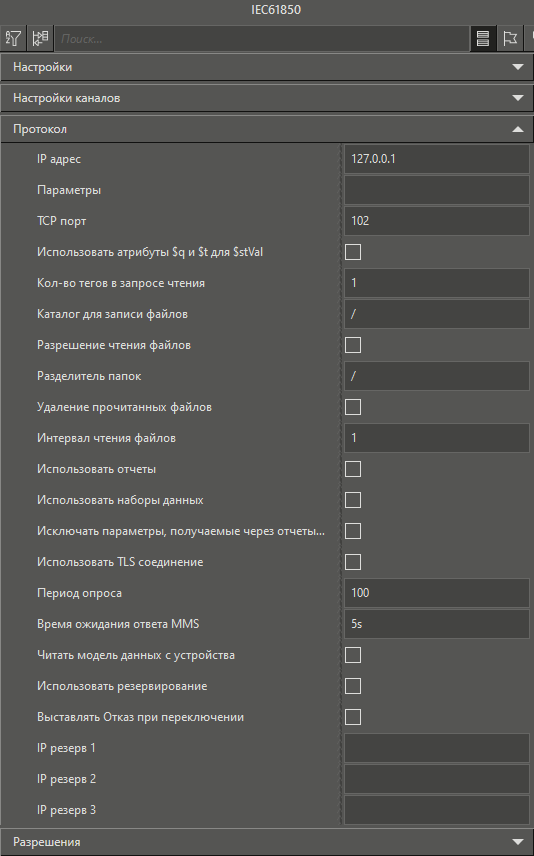The image size is (534, 856).
Task: Enable Разрешение чтения файлов checkbox
Action: tap(353, 345)
